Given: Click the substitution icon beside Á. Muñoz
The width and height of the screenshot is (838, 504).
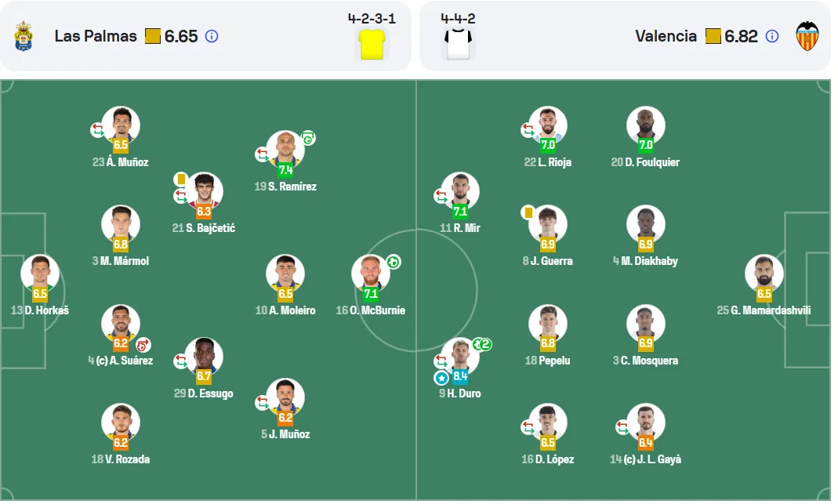Looking at the screenshot, I should [97, 130].
